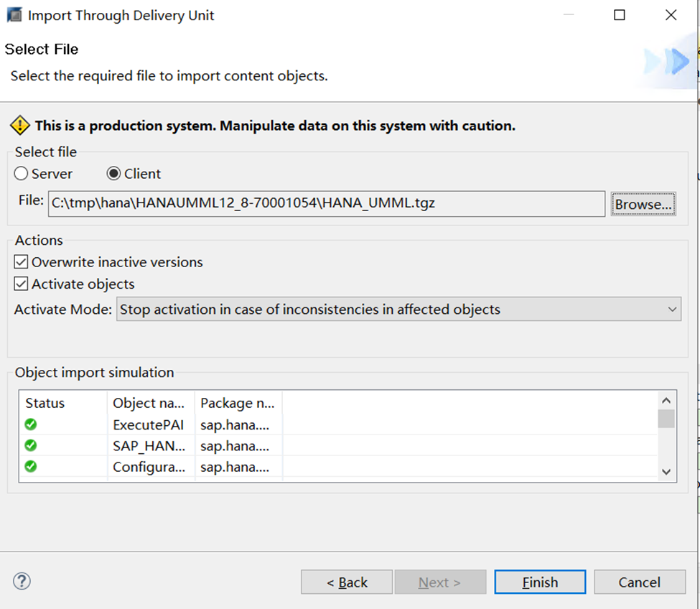Toggle Activate objects checkbox

pyautogui.click(x=22, y=284)
